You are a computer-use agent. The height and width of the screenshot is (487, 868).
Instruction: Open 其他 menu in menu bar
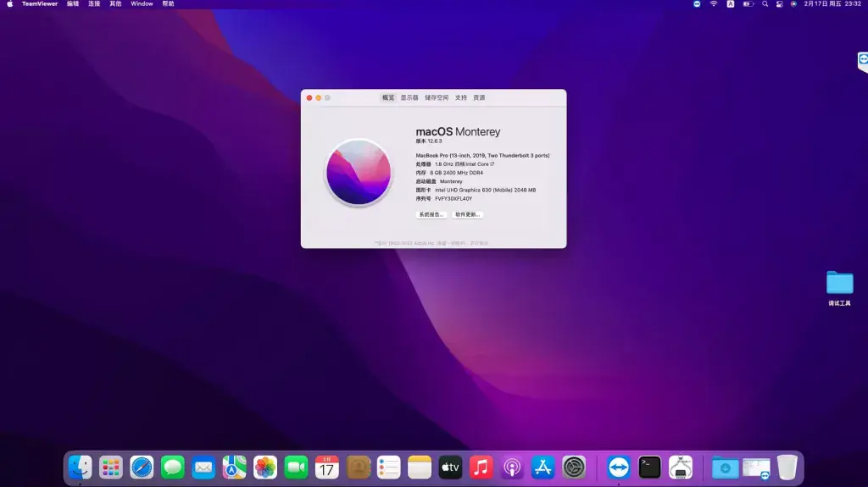[x=115, y=4]
